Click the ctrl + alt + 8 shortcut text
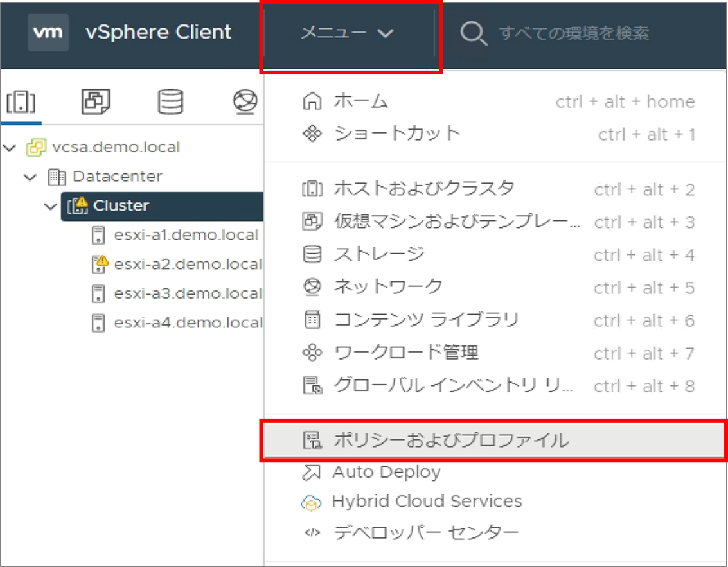Image resolution: width=728 pixels, height=567 pixels. 644,385
